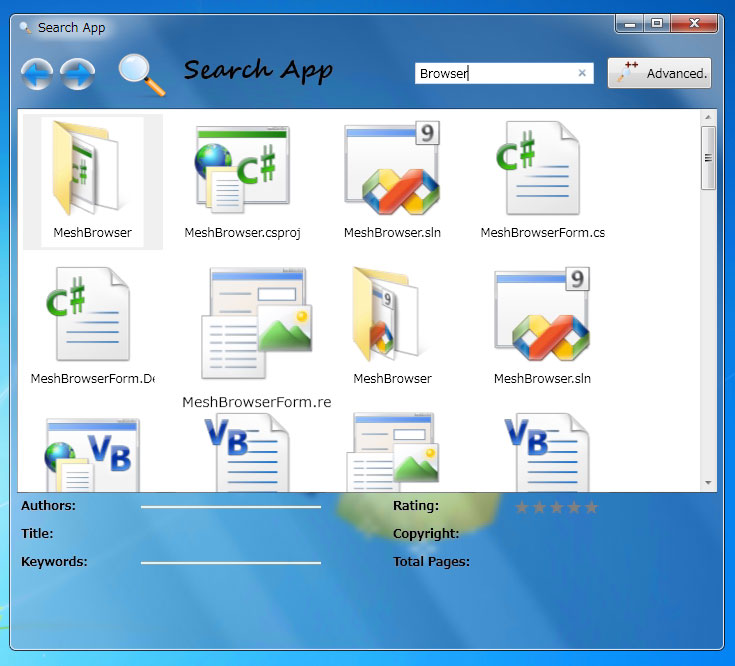Click the magnifying glass search icon
This screenshot has height=666, width=735.
point(142,75)
